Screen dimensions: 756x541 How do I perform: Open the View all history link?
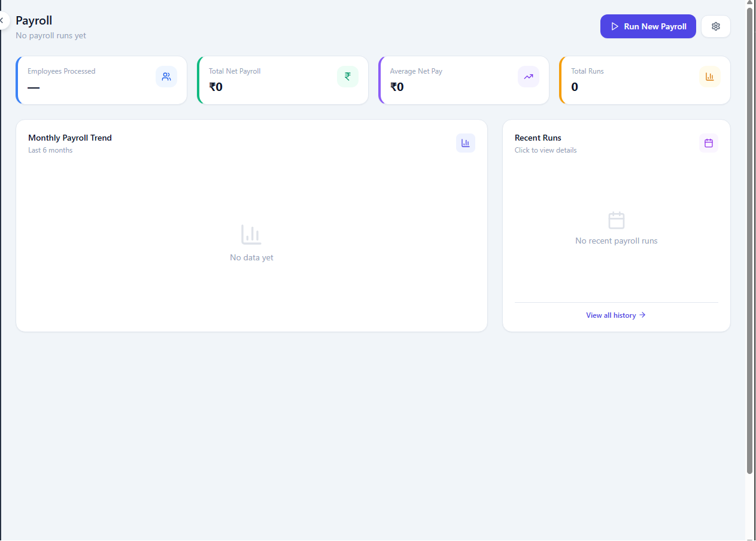(616, 315)
